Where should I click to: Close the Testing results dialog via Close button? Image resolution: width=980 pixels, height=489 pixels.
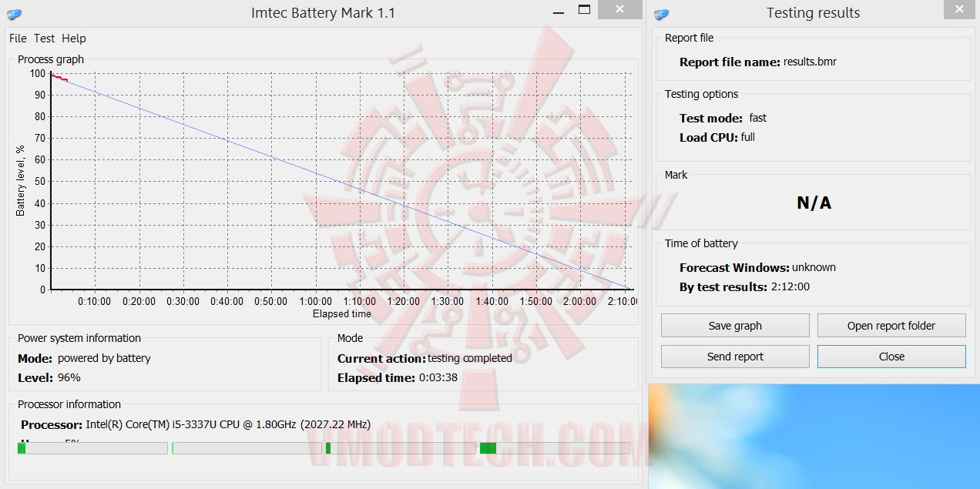(x=891, y=357)
